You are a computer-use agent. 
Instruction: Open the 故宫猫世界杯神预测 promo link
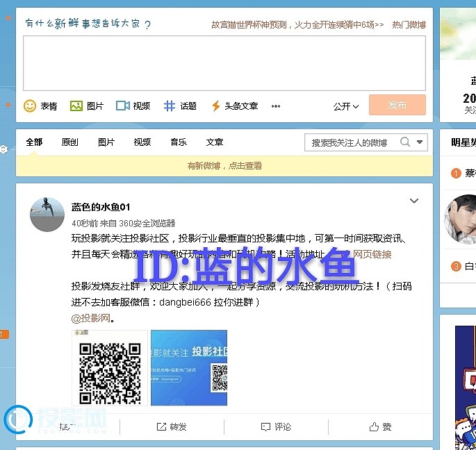pos(297,24)
